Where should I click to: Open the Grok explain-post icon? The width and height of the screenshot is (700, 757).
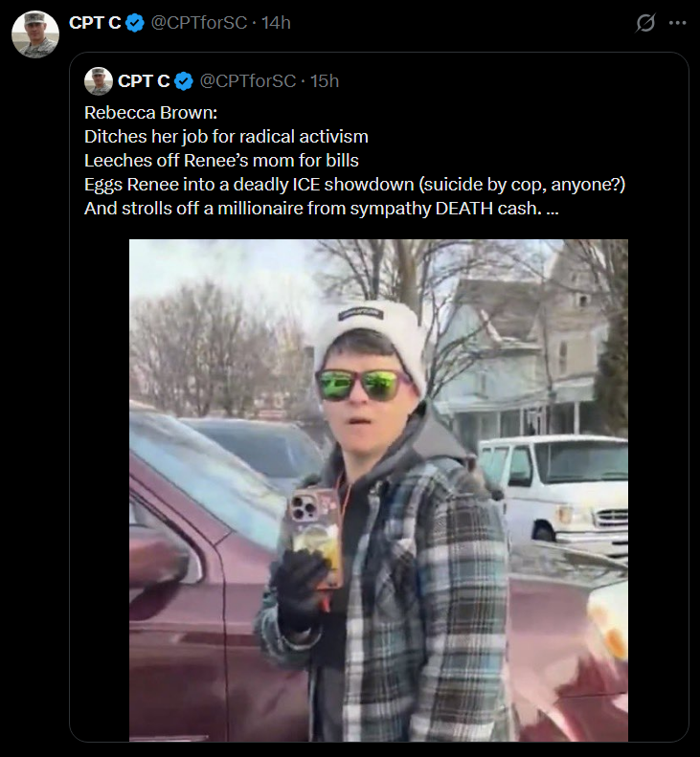[644, 23]
